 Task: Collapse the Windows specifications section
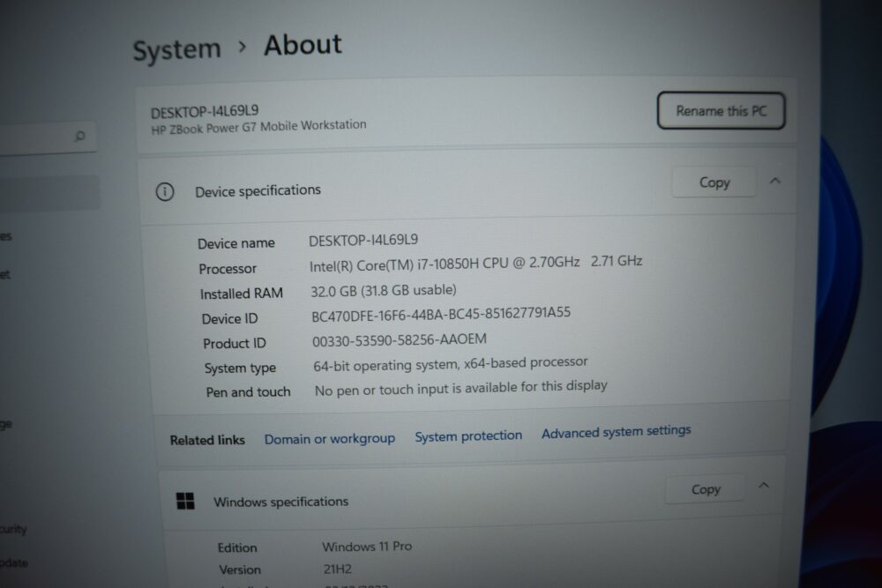pyautogui.click(x=763, y=486)
